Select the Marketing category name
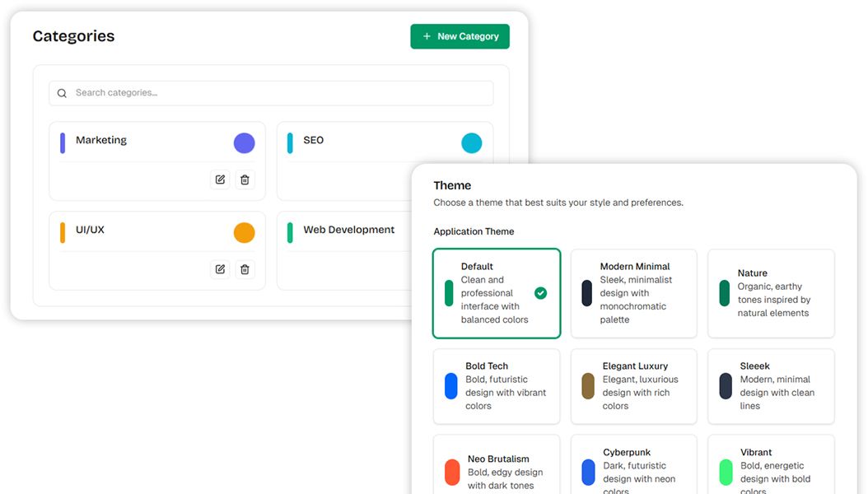This screenshot has height=494, width=868. pyautogui.click(x=101, y=140)
